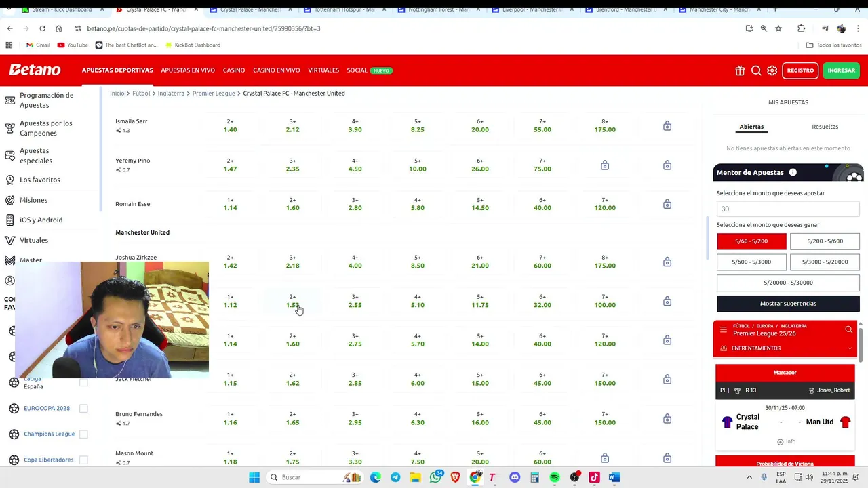Follow Premier League breadcrumb link
Viewport: 868px width, 488px height.
(214, 93)
